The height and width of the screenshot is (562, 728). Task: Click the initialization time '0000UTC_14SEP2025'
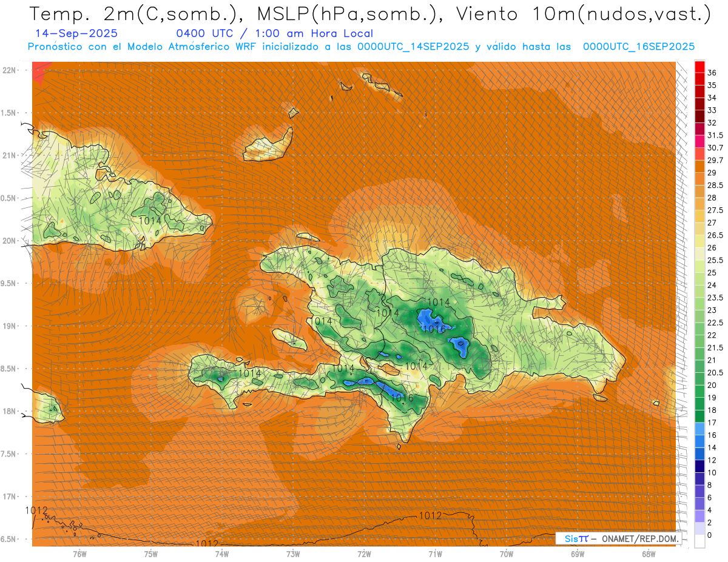pyautogui.click(x=414, y=47)
